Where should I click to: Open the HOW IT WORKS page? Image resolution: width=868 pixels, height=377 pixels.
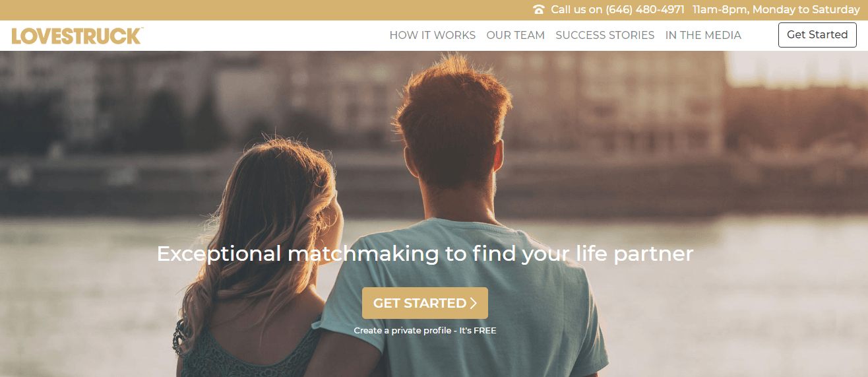(432, 35)
